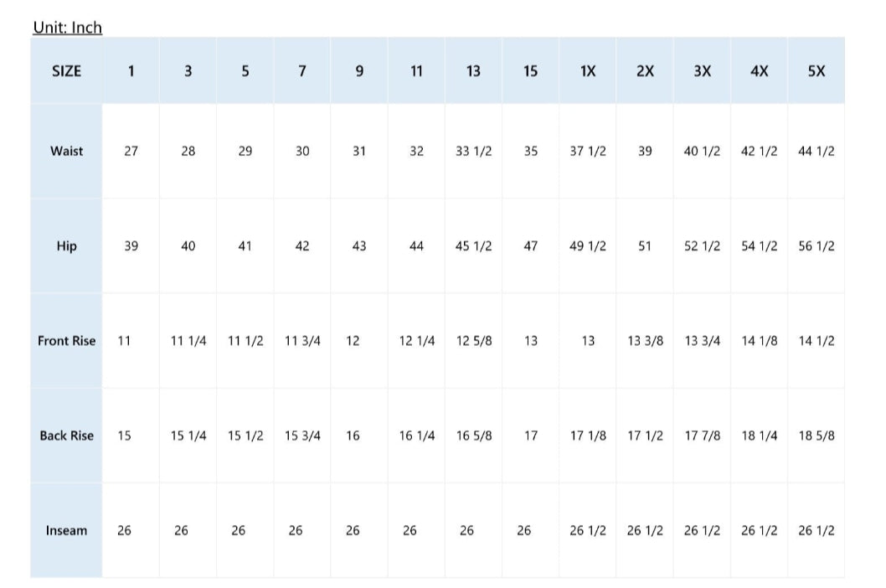Click the back rise value for size 9
This screenshot has height=588, width=886.
click(353, 436)
